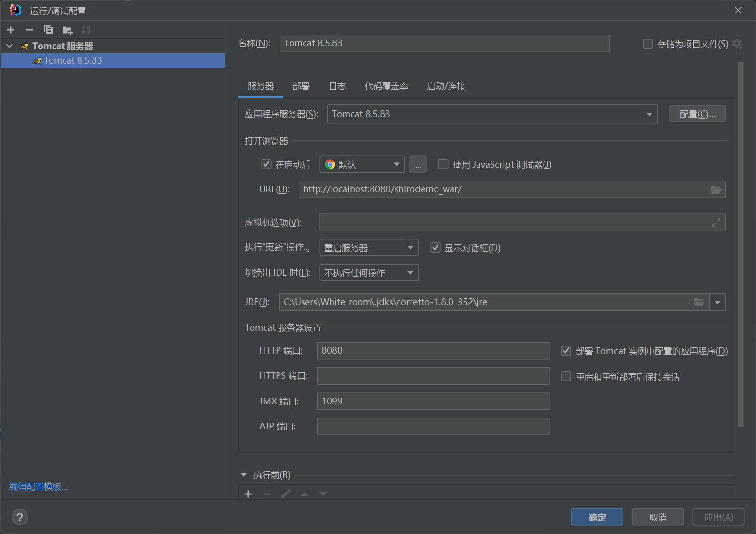Sort configurations alphabetically
The height and width of the screenshot is (534, 756).
pyautogui.click(x=86, y=30)
